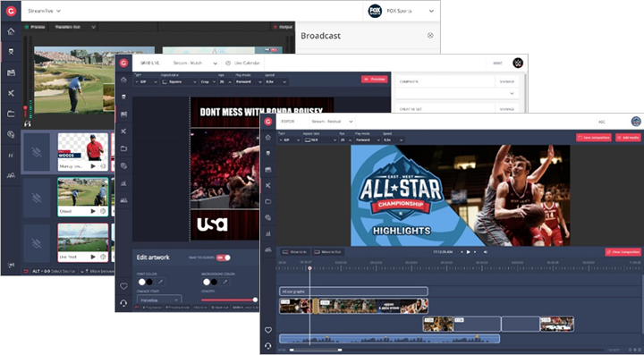The image size is (644, 355).
Task: Open the analytics bar-chart icon in front editor sidebar
Action: pyautogui.click(x=268, y=233)
